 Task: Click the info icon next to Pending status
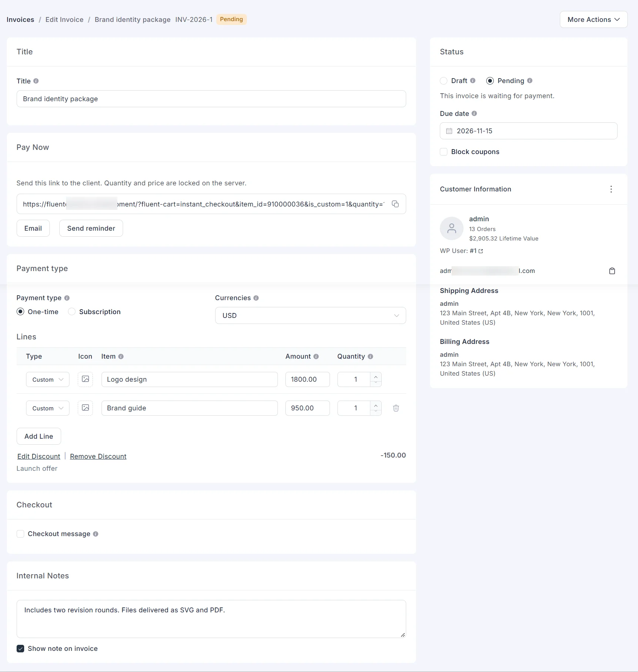pyautogui.click(x=530, y=80)
